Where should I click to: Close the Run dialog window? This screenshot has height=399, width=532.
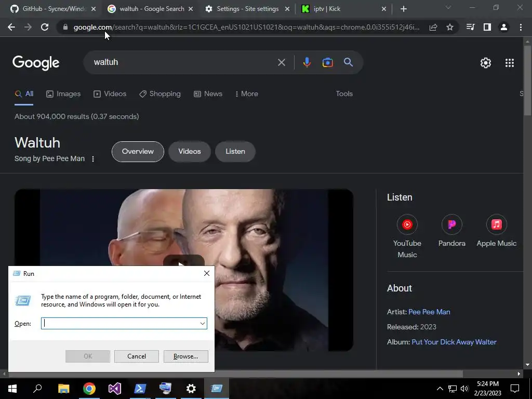point(207,273)
